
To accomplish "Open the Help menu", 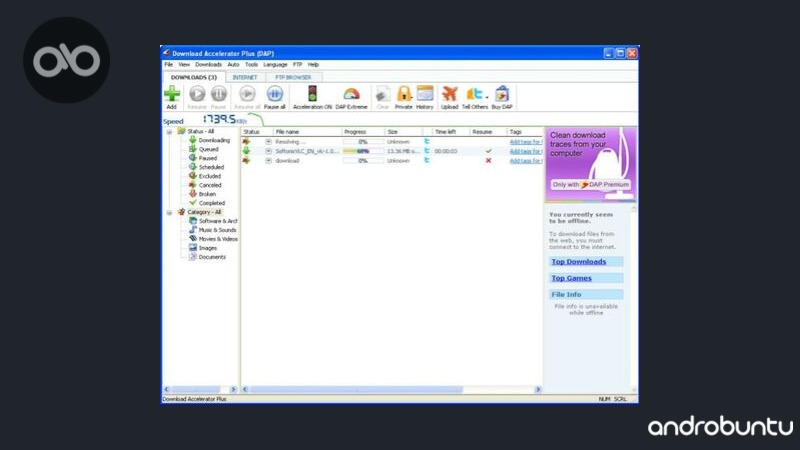I will pos(313,65).
